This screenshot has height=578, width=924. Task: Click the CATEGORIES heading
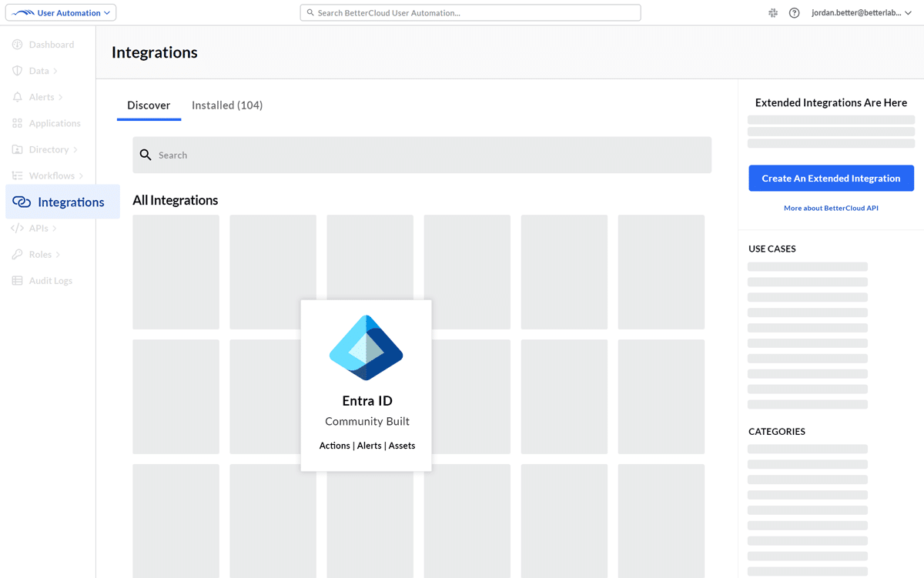click(x=777, y=432)
